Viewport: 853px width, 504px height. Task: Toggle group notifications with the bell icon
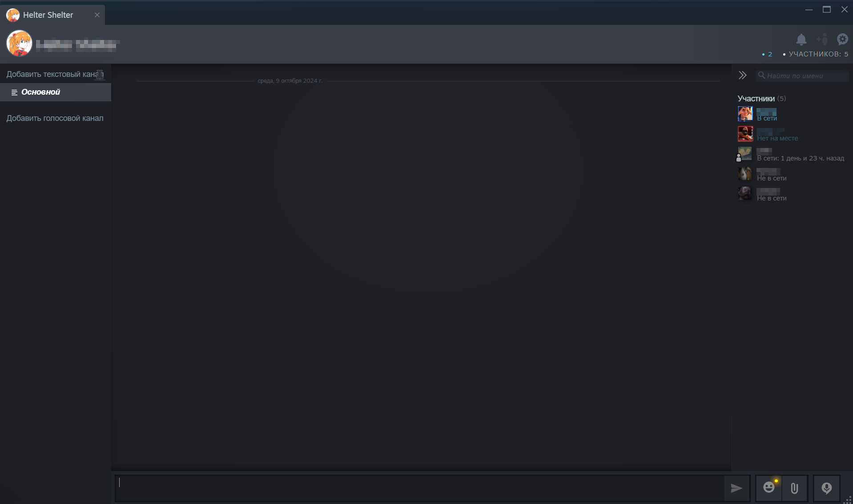point(801,40)
